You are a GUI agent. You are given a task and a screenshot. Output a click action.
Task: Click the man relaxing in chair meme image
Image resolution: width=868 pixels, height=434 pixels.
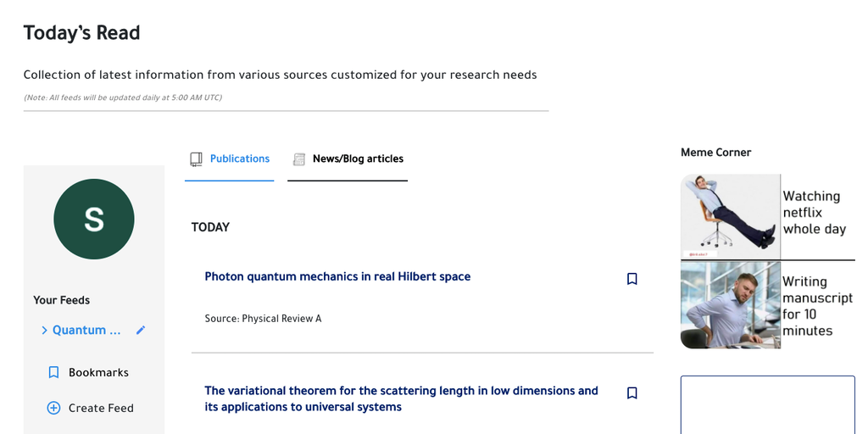[x=730, y=216]
